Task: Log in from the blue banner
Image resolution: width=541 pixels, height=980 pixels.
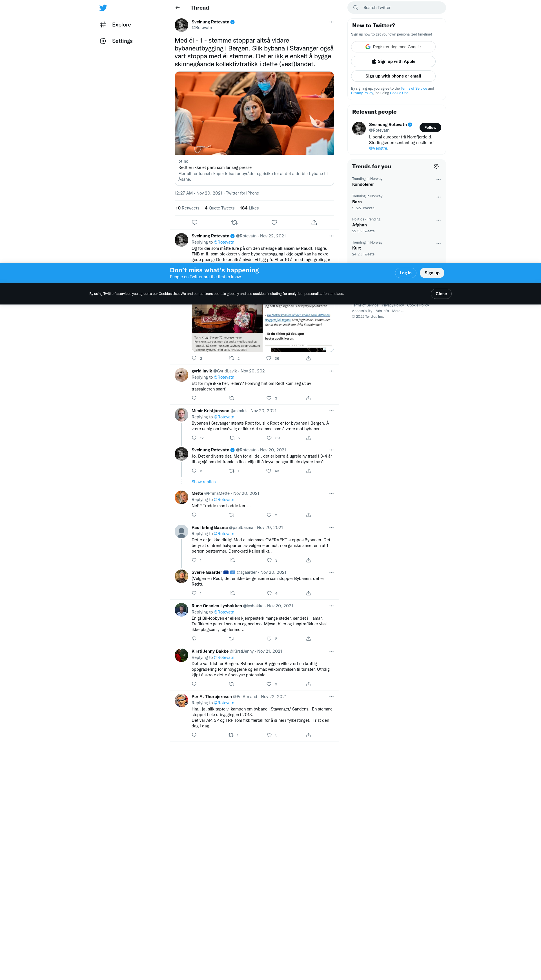Action: pos(405,273)
